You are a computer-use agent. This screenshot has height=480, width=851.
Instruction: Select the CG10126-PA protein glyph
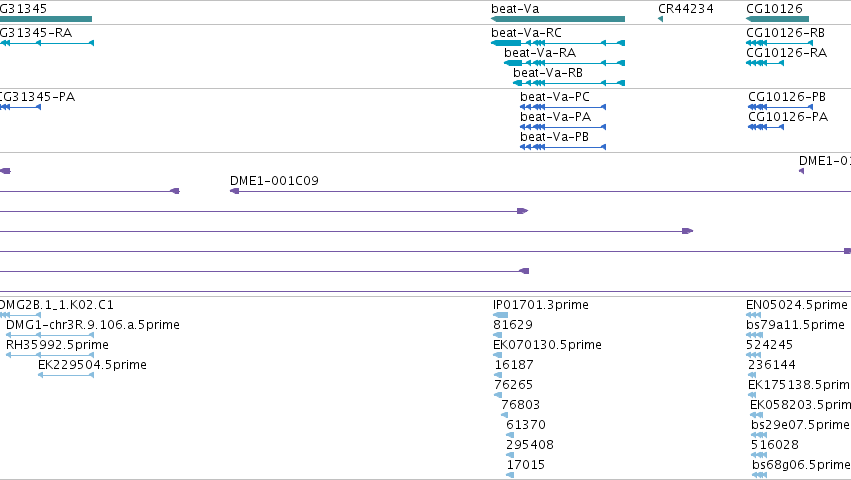coord(766,127)
